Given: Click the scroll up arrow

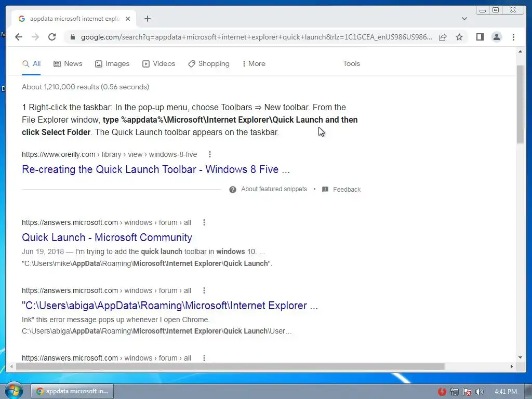Looking at the screenshot, I should pos(520,51).
